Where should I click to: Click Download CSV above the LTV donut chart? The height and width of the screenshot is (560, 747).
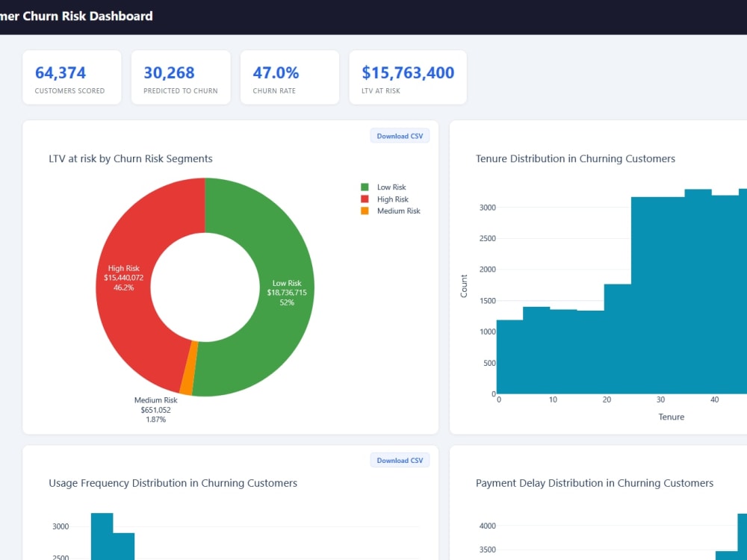point(400,136)
